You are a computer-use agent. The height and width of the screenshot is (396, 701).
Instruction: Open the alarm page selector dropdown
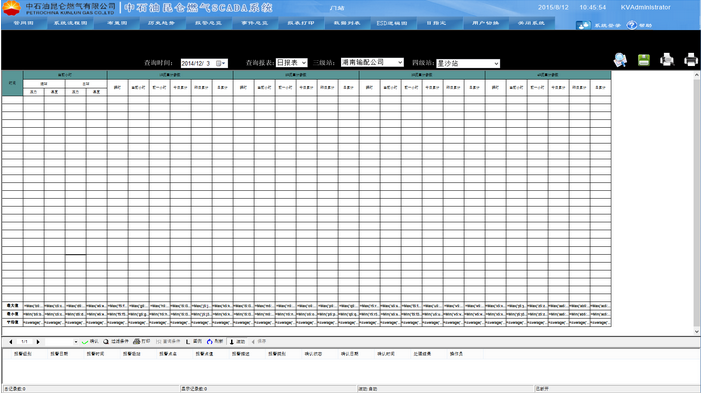(x=76, y=342)
